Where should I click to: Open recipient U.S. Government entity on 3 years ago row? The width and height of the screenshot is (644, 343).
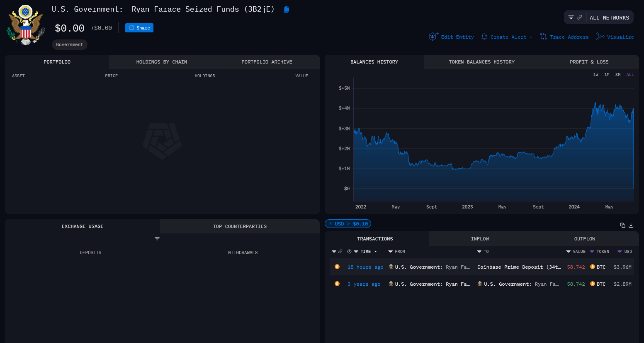518,284
